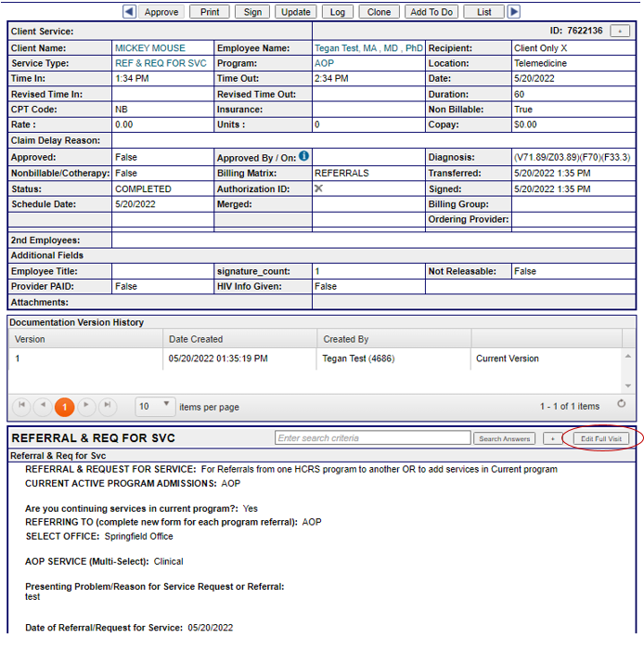Click the previous record arrow icon
Viewport: 644px width, 651px height.
[129, 12]
